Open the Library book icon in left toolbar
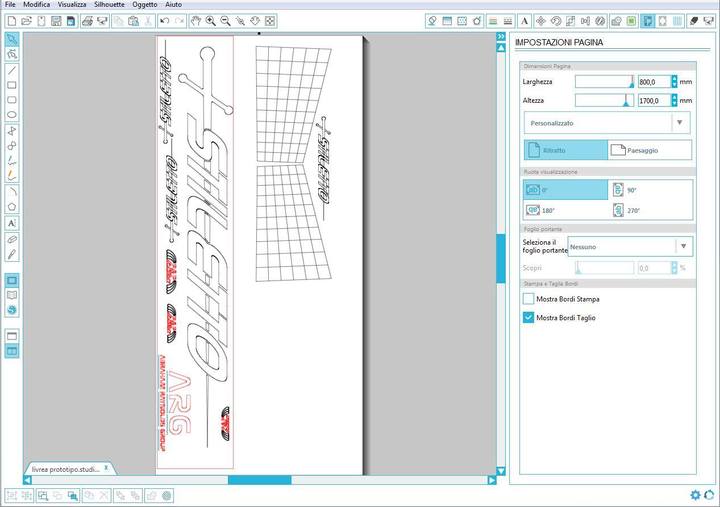 coord(12,295)
